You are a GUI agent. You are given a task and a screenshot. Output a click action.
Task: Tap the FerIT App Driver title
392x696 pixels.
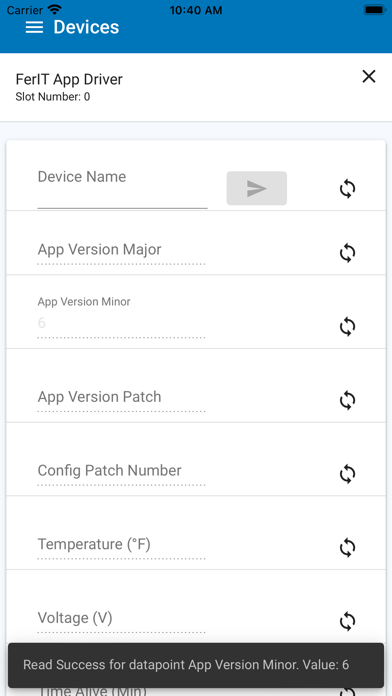(69, 79)
